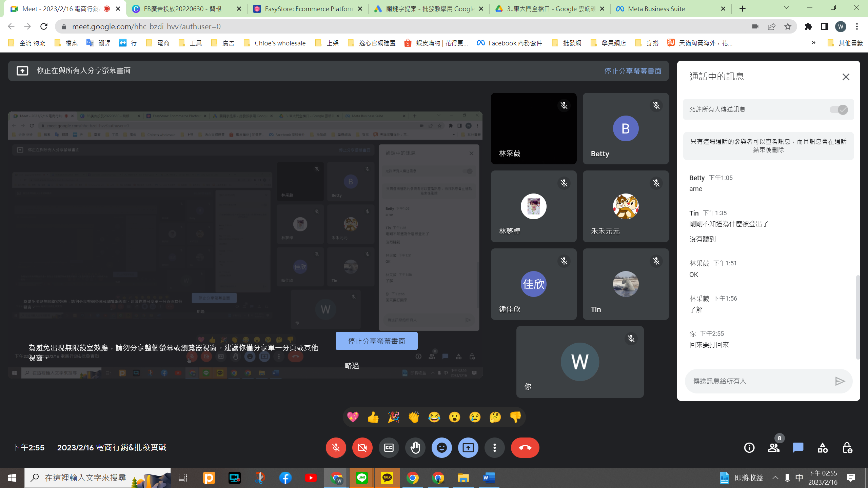Open Chloe's wholesale bookmark

point(275,43)
